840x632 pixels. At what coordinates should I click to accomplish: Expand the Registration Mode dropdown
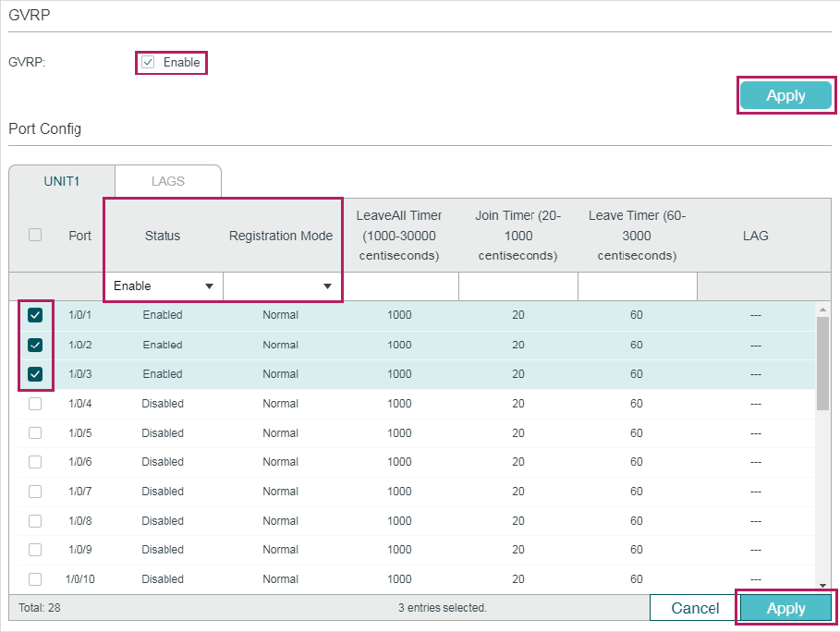tap(282, 286)
